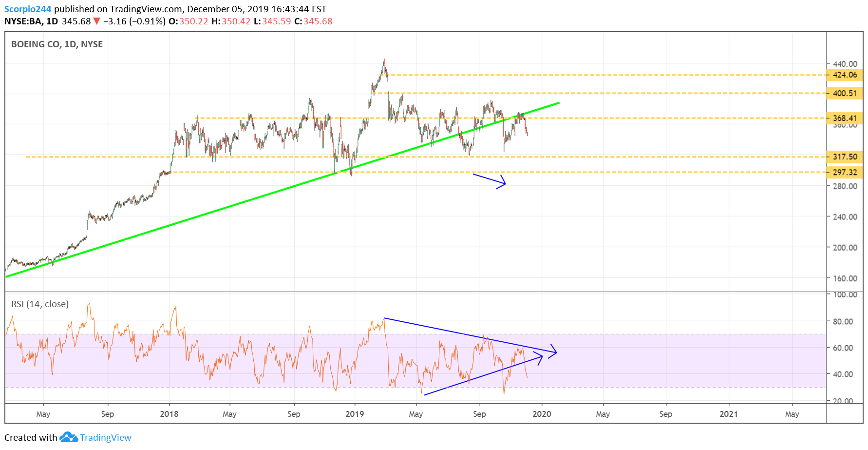
Task: Click the Scorpio244 author link
Action: point(28,9)
